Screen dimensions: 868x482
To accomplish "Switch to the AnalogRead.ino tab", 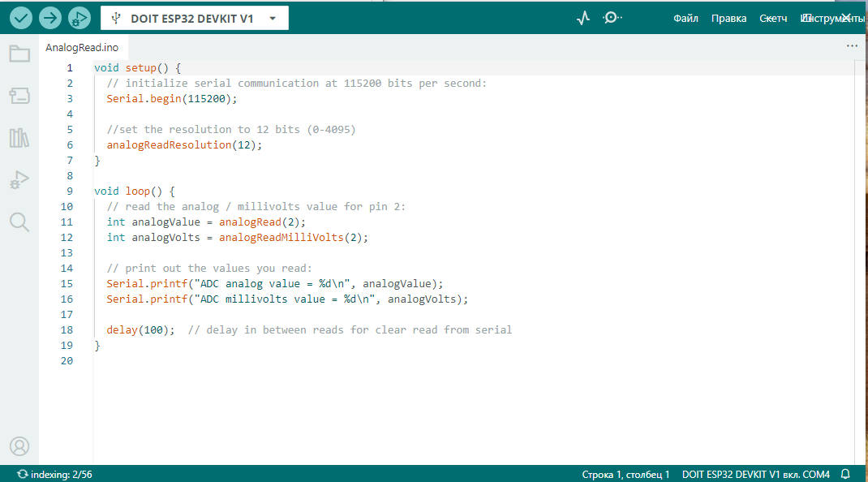I will [82, 48].
